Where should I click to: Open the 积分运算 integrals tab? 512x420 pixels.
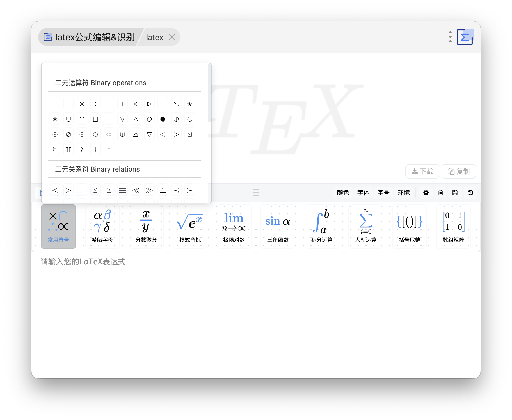322,227
